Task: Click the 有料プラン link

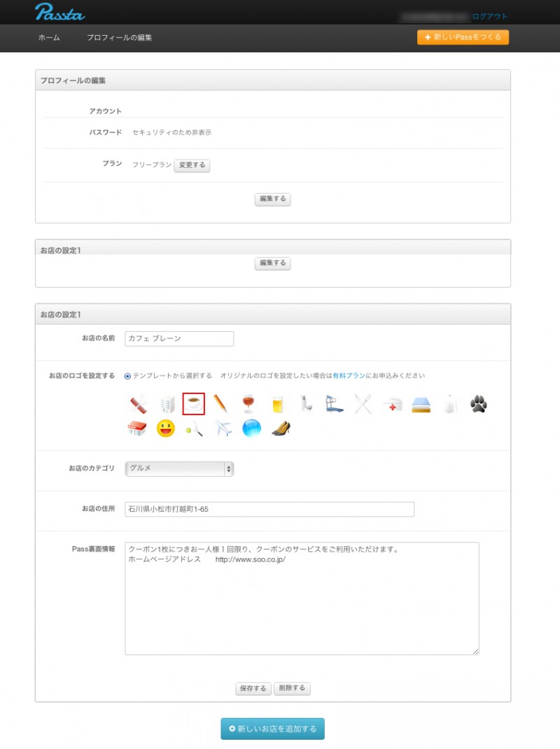Action: point(349,376)
